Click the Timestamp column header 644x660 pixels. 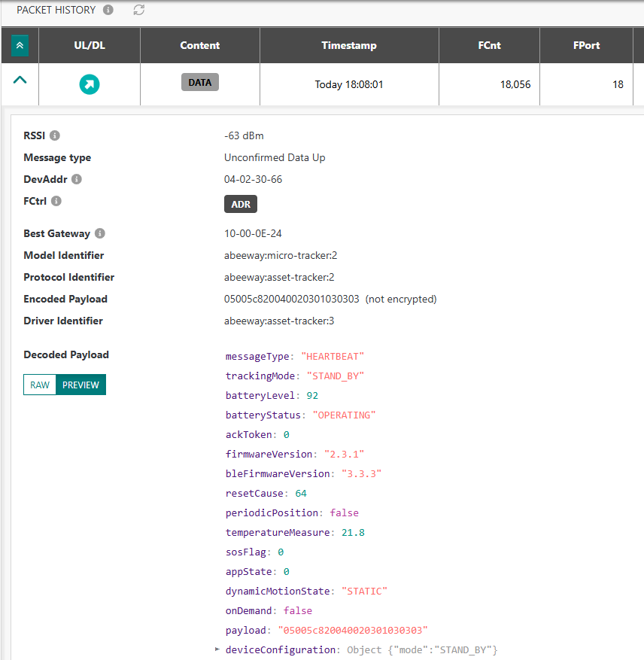click(x=349, y=45)
